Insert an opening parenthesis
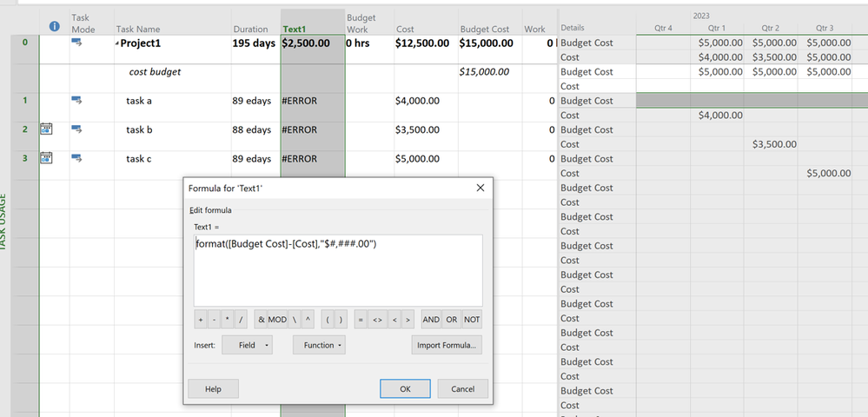This screenshot has width=868, height=417. (328, 320)
